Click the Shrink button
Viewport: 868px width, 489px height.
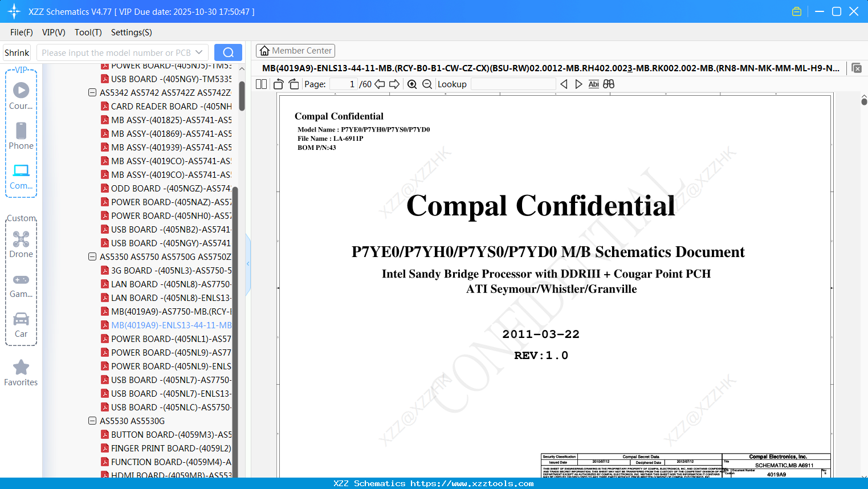tap(17, 52)
